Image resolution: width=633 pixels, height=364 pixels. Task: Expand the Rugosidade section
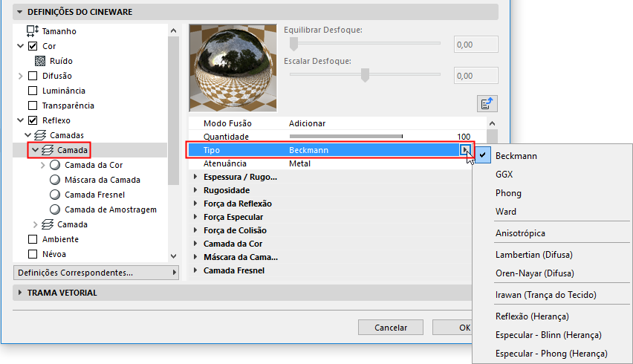(x=195, y=190)
